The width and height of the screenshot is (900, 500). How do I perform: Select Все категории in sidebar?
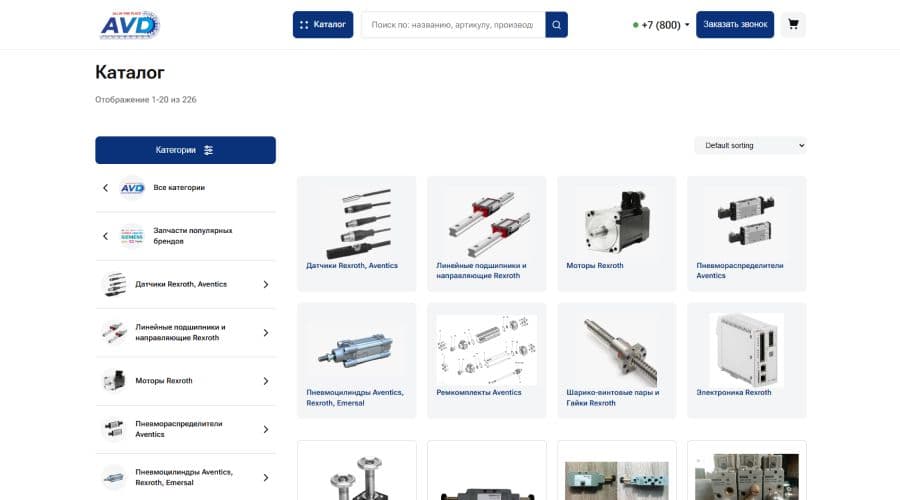pyautogui.click(x=178, y=188)
